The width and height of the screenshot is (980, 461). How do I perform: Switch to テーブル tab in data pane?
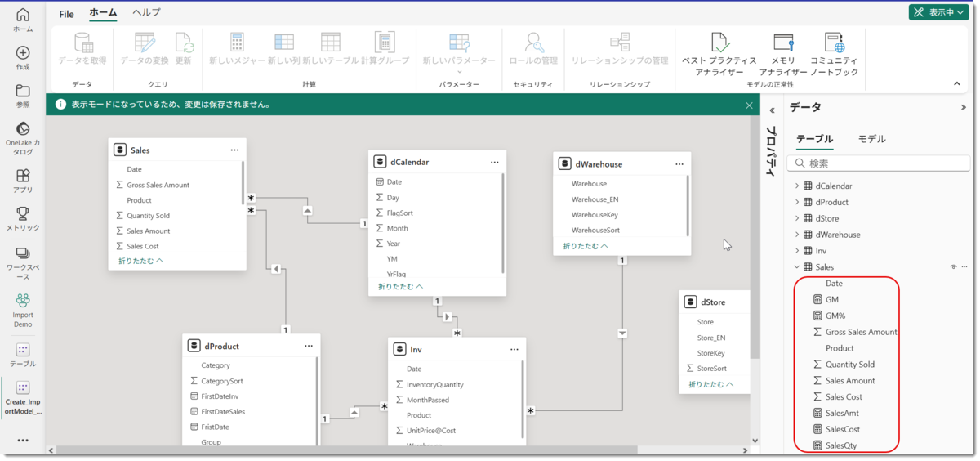coord(814,139)
